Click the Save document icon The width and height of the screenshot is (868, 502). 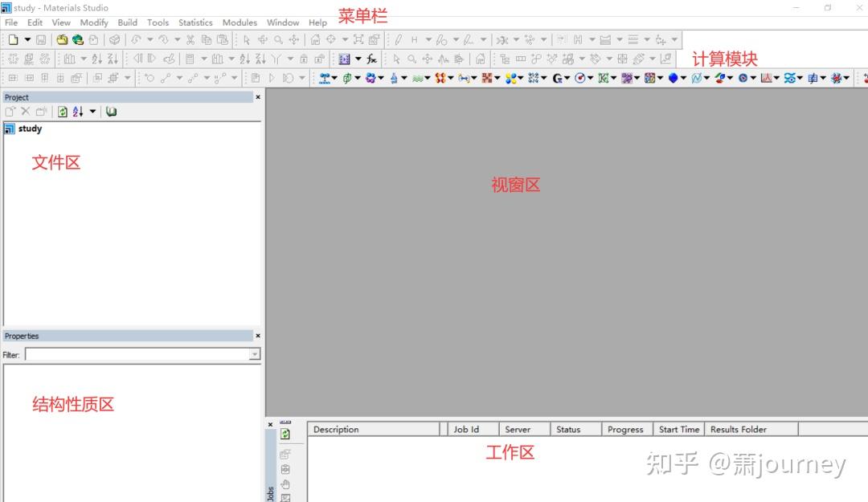click(40, 39)
